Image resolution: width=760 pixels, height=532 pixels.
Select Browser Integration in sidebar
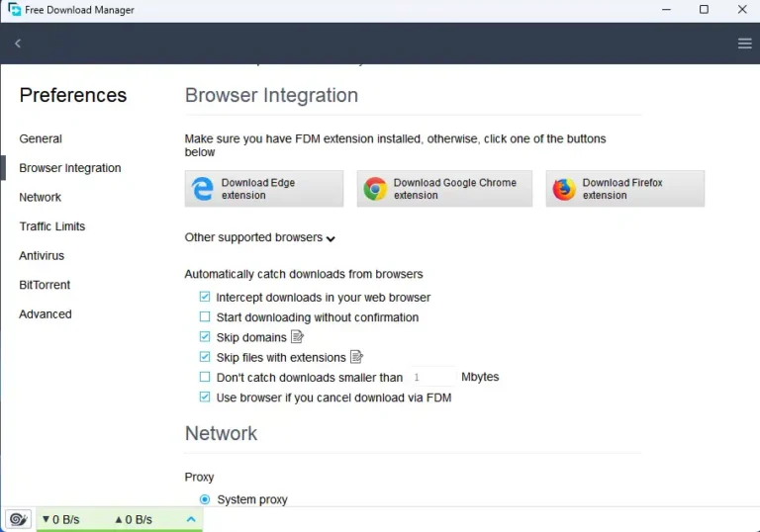70,168
